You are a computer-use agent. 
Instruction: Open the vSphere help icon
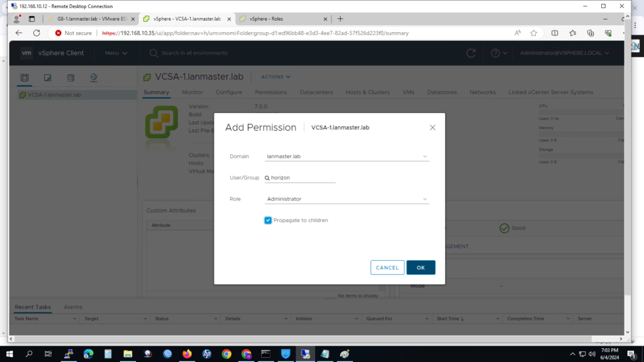click(496, 53)
